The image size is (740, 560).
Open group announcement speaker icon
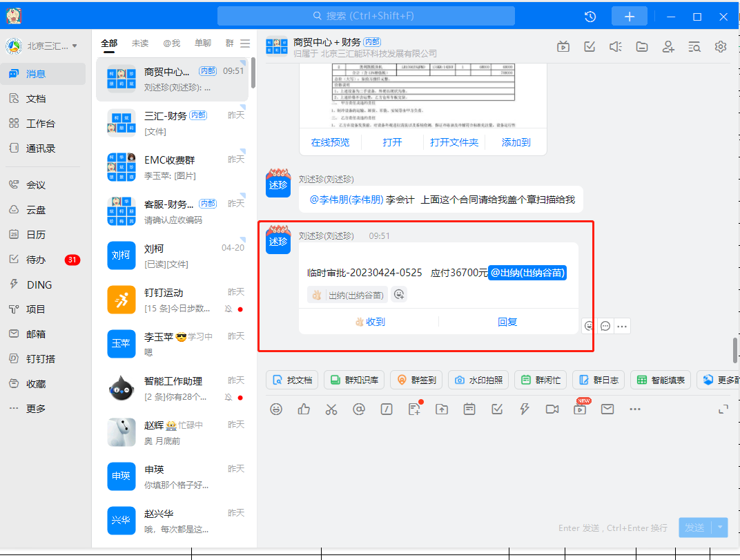(x=616, y=47)
